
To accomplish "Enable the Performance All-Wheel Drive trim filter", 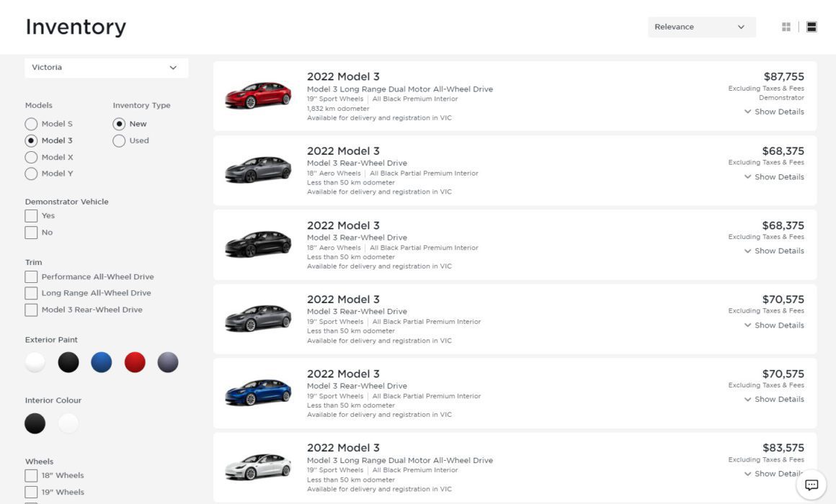I will [x=31, y=276].
